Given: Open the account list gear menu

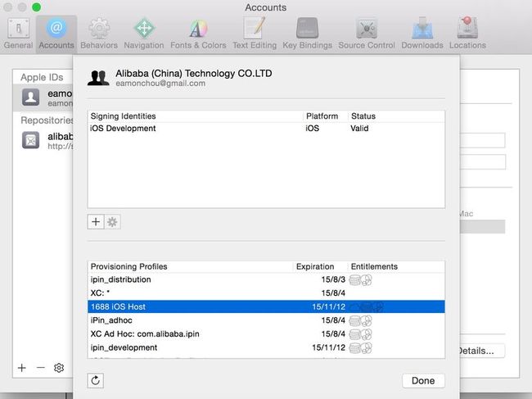Looking at the screenshot, I should [59, 368].
